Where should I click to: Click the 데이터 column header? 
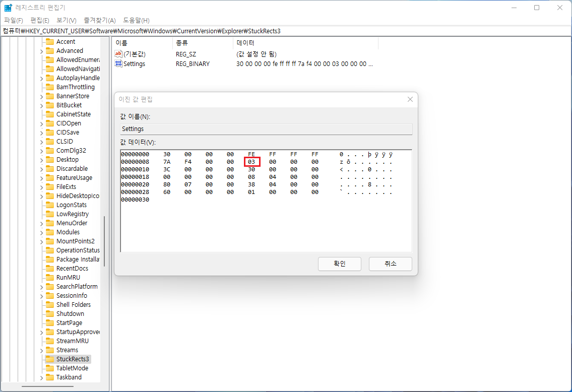click(306, 43)
